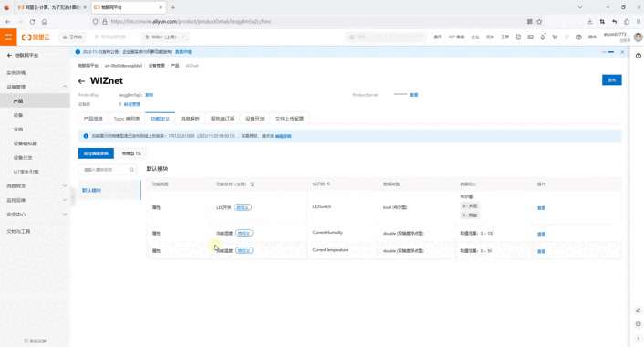Image resolution: width=644 pixels, height=347 pixels.
Task: Expand the 消息转发 sidebar section
Action: (x=65, y=186)
